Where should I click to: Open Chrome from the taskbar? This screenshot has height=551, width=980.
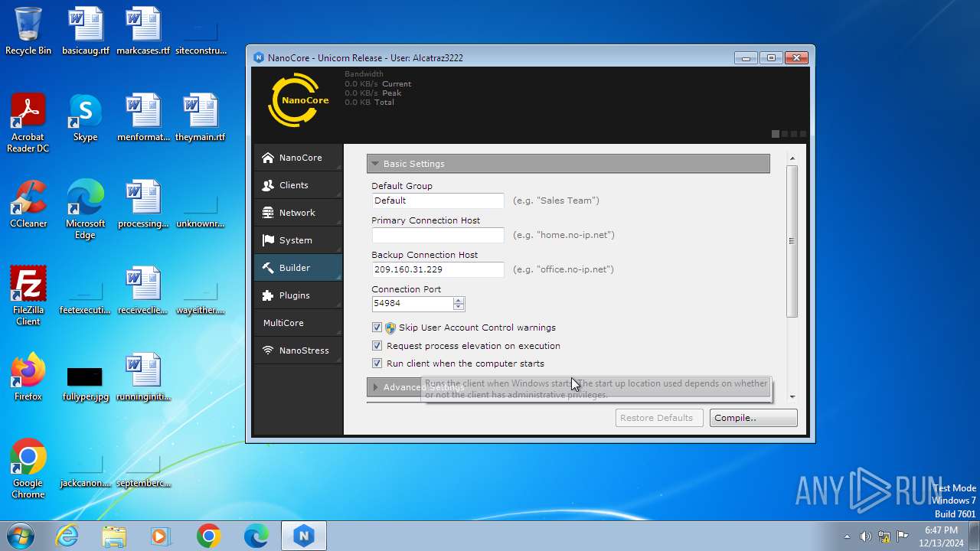(208, 536)
